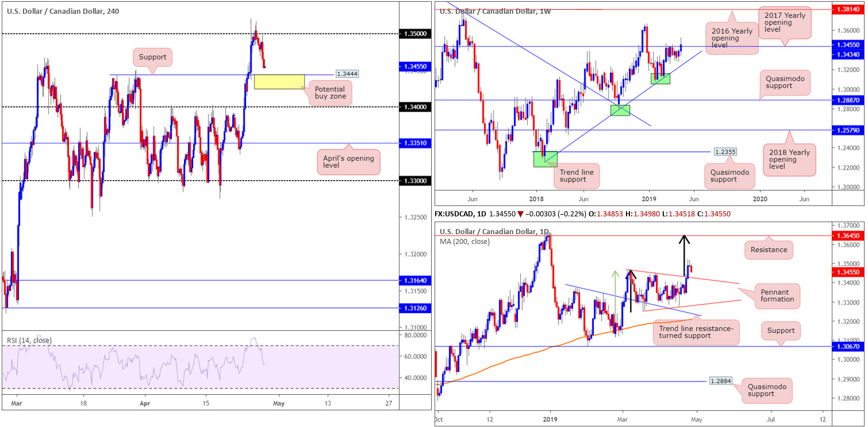Click 'Quasimodo support' callout pointing to 1.28870

pos(785,82)
